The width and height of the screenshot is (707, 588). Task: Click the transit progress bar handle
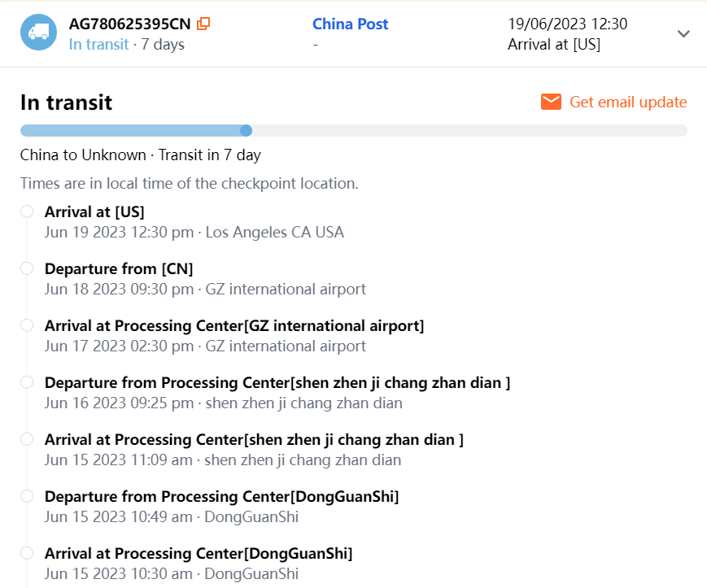click(x=246, y=130)
